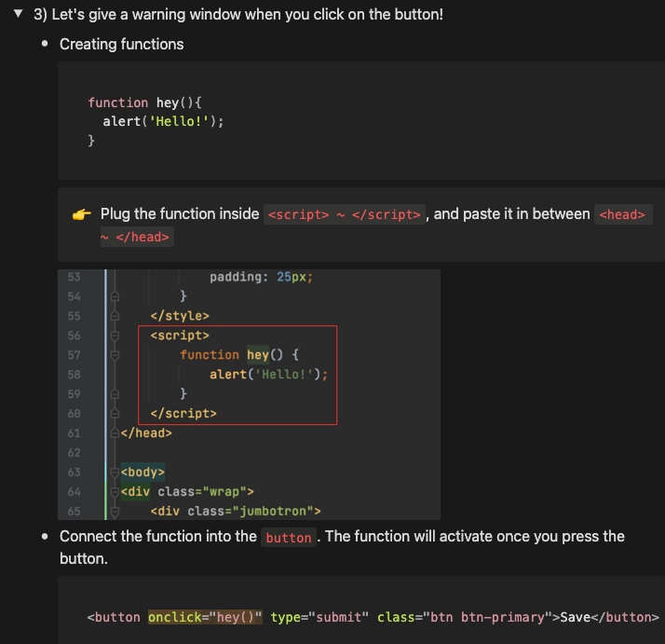Click the pointing hand emoji icon

click(81, 214)
